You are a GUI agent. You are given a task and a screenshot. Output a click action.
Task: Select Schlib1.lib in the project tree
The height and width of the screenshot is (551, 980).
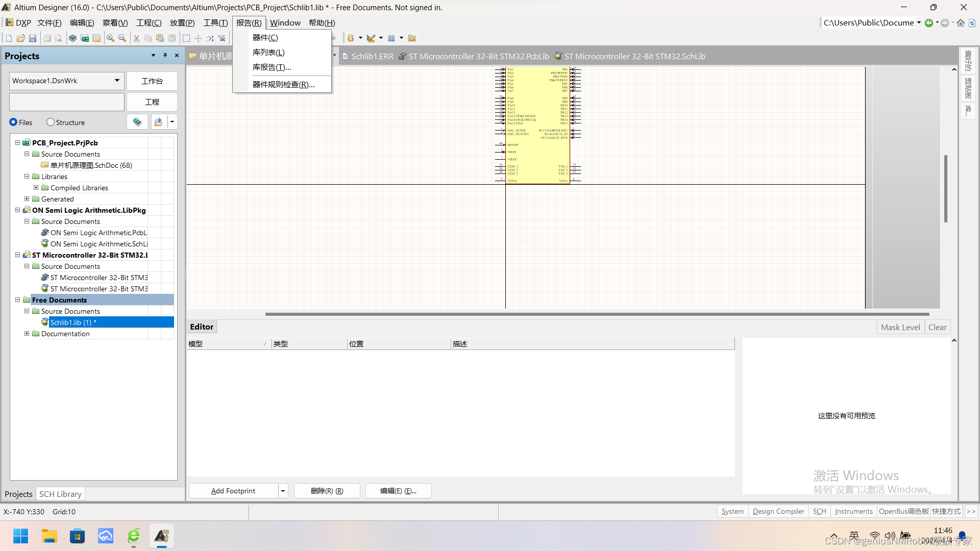(x=71, y=322)
